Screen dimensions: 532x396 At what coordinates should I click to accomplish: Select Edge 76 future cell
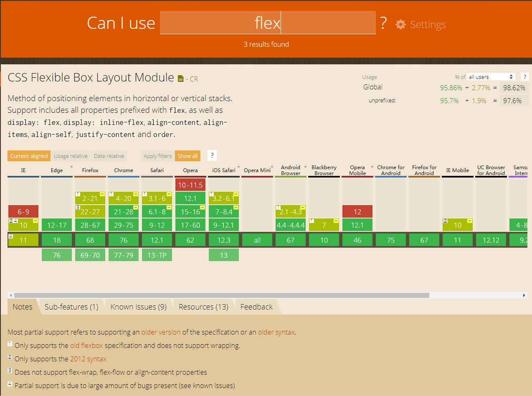click(57, 255)
